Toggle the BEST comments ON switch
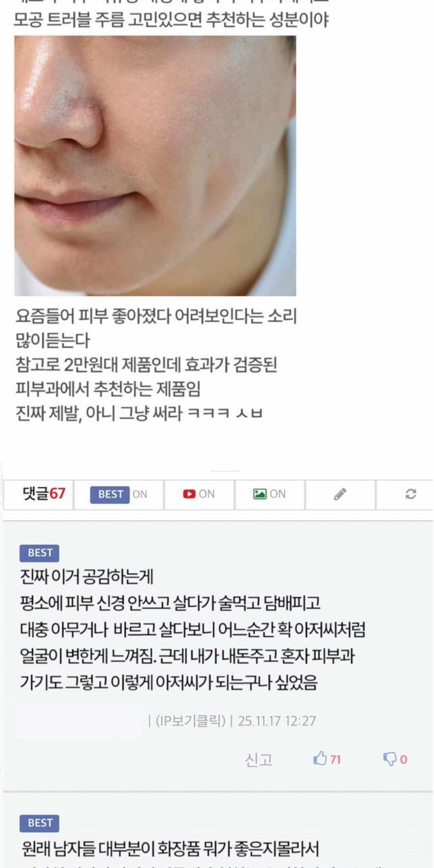The width and height of the screenshot is (434, 868). [x=119, y=494]
